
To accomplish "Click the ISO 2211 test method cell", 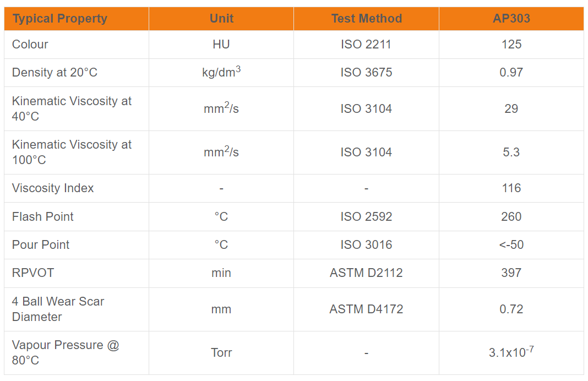I will pos(366,45).
